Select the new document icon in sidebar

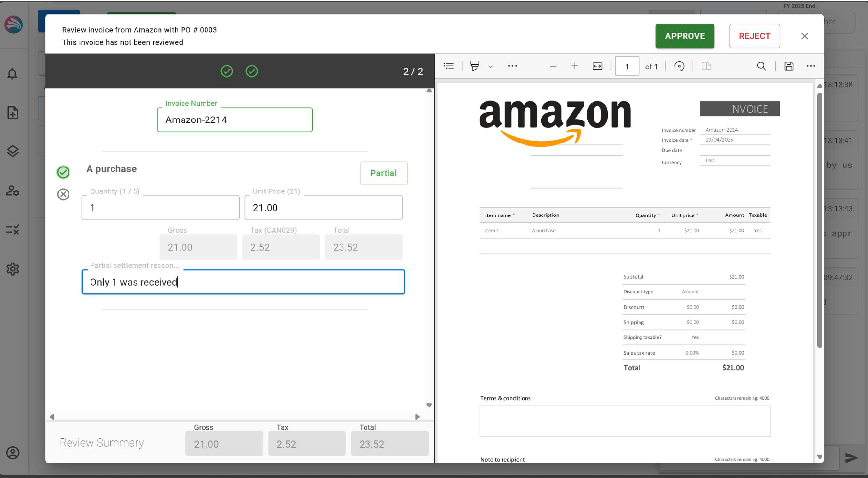13,113
